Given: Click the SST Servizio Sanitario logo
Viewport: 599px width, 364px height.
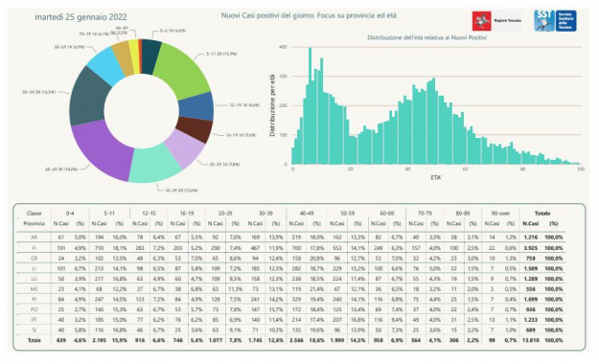Looking at the screenshot, I should tap(555, 21).
